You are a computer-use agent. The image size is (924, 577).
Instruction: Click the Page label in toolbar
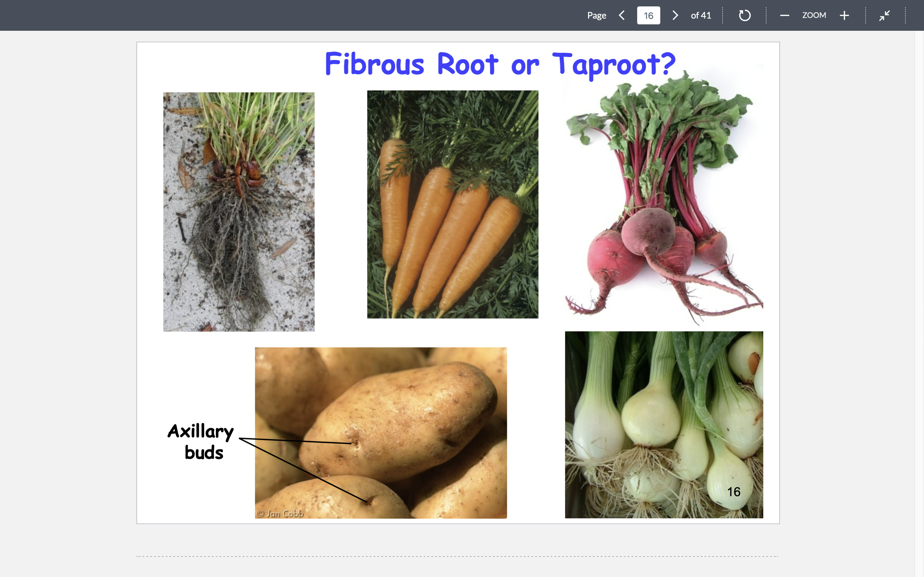[596, 15]
